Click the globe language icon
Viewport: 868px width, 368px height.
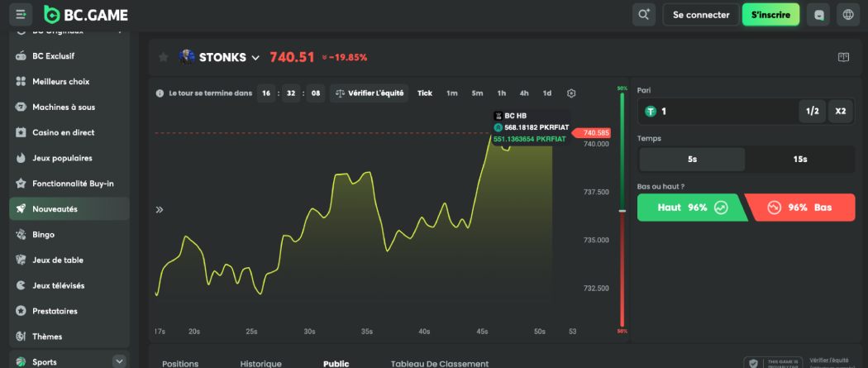pos(847,15)
